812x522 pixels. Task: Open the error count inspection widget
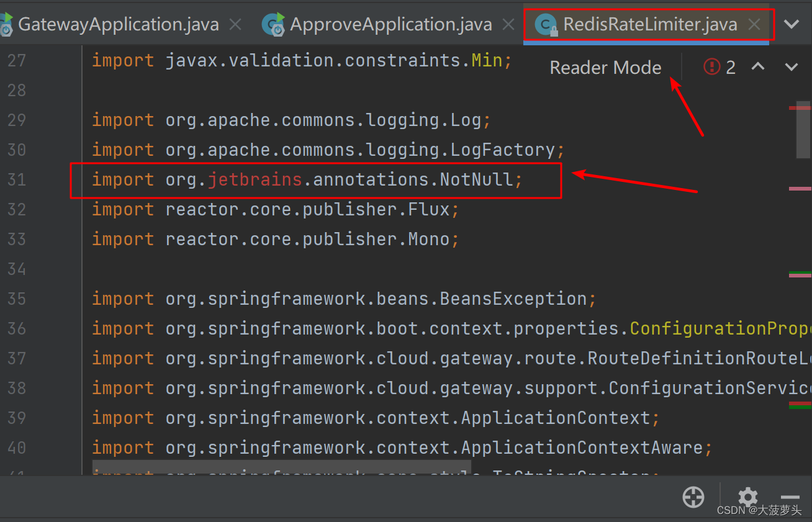click(720, 66)
